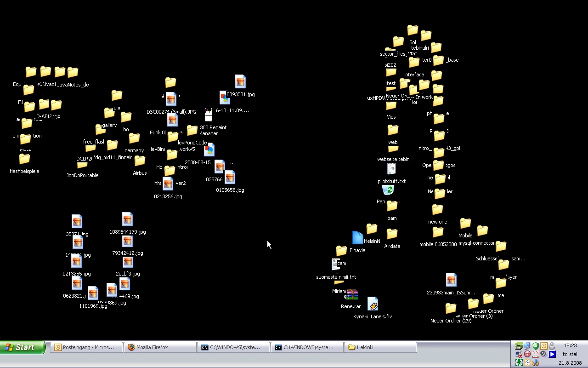Image resolution: width=588 pixels, height=368 pixels.
Task: Select the JonDoPortable folder icon
Action: pyautogui.click(x=82, y=165)
